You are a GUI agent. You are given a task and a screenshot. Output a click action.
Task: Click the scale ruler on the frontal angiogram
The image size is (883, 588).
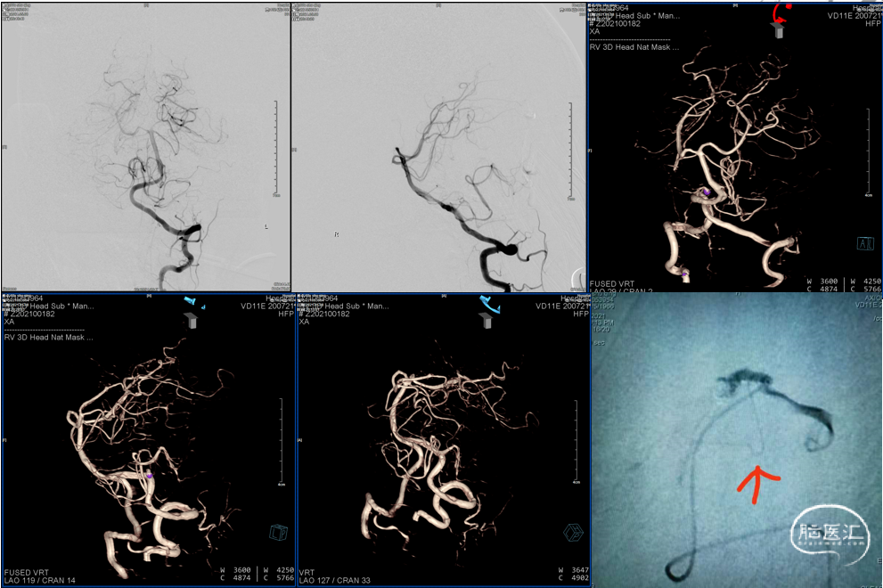click(x=276, y=148)
